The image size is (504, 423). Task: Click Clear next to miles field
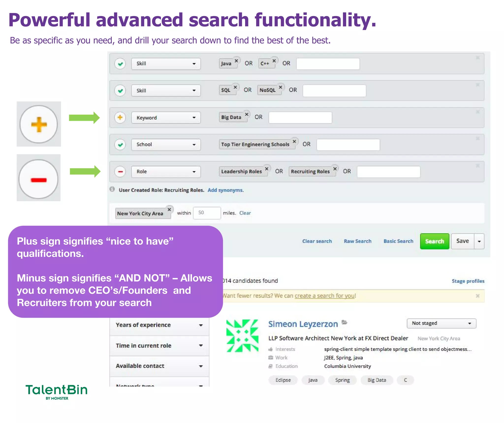pos(245,213)
